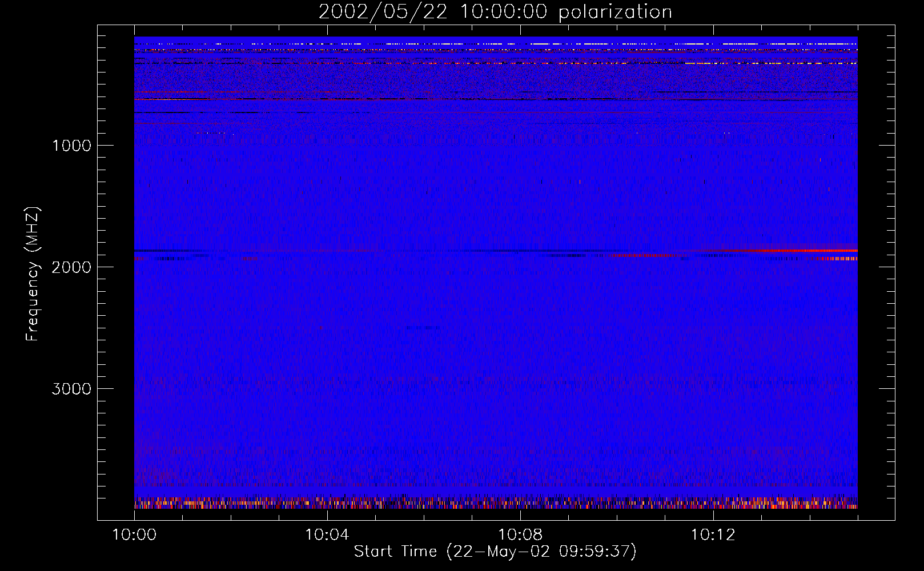Click the '1000' frequency tick label
924x571 pixels.
click(x=71, y=146)
